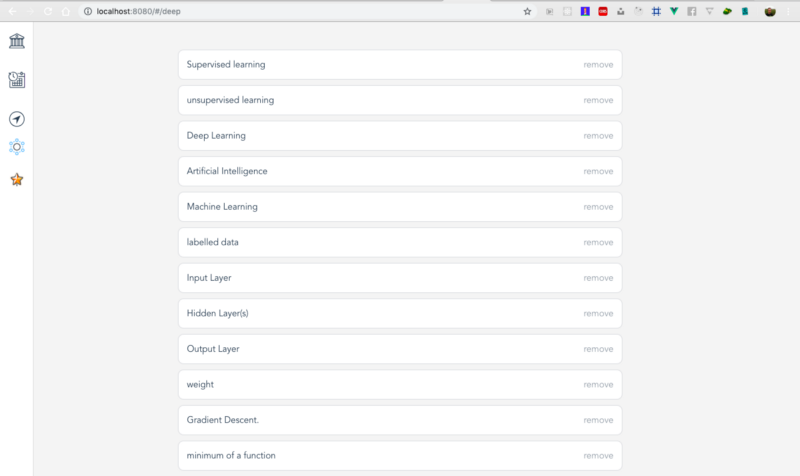Image resolution: width=800 pixels, height=476 pixels.
Task: Remove the Gradient Descent. item
Action: pyautogui.click(x=598, y=420)
